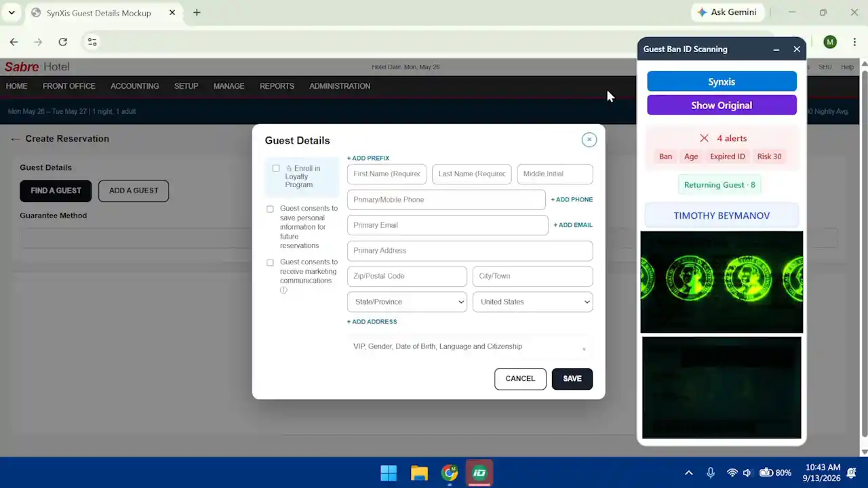The width and height of the screenshot is (868, 488).
Task: Close the Guest Details dialog with the X
Action: 589,140
